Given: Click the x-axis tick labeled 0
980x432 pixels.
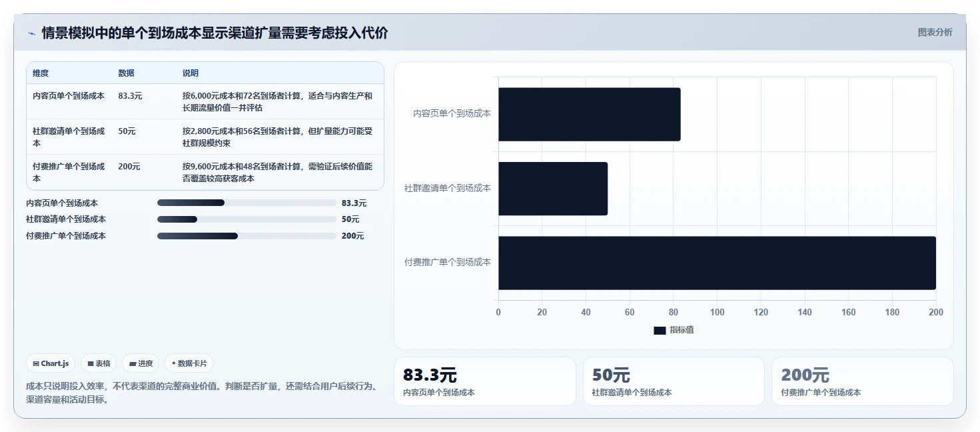Looking at the screenshot, I should pyautogui.click(x=498, y=313).
